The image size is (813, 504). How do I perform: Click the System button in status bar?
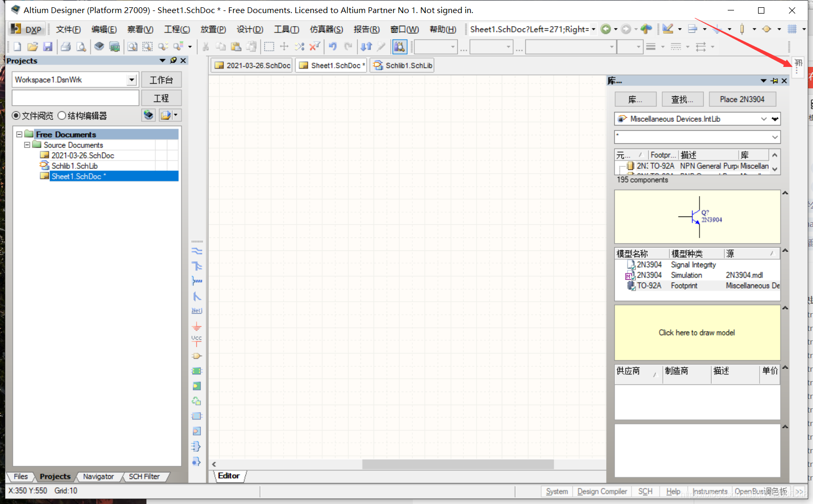coord(557,491)
